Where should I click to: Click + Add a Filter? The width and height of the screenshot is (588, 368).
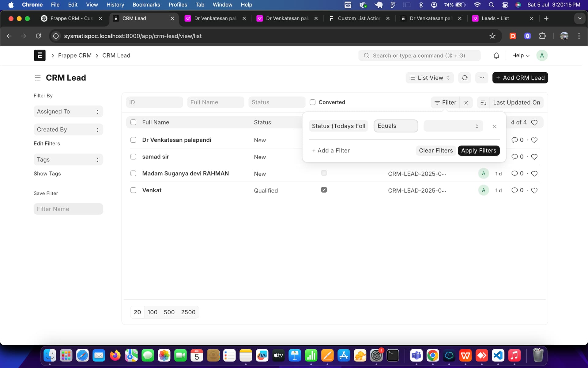tap(331, 151)
